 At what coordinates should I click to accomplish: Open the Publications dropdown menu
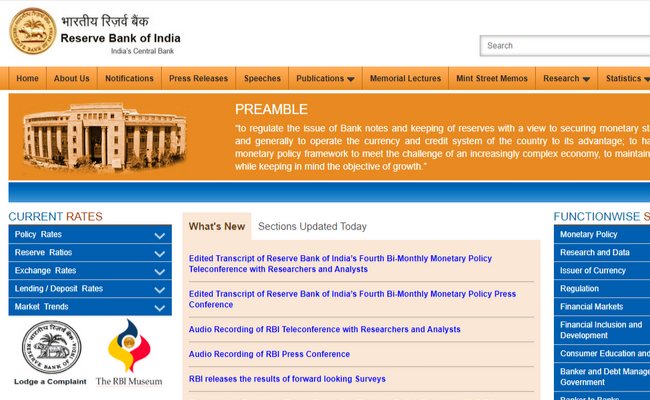[x=325, y=79]
